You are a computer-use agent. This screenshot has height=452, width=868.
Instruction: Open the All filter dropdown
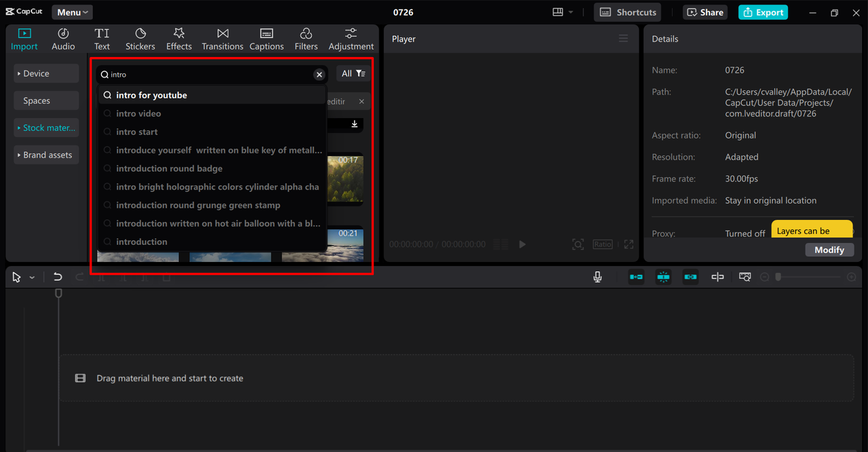(353, 73)
